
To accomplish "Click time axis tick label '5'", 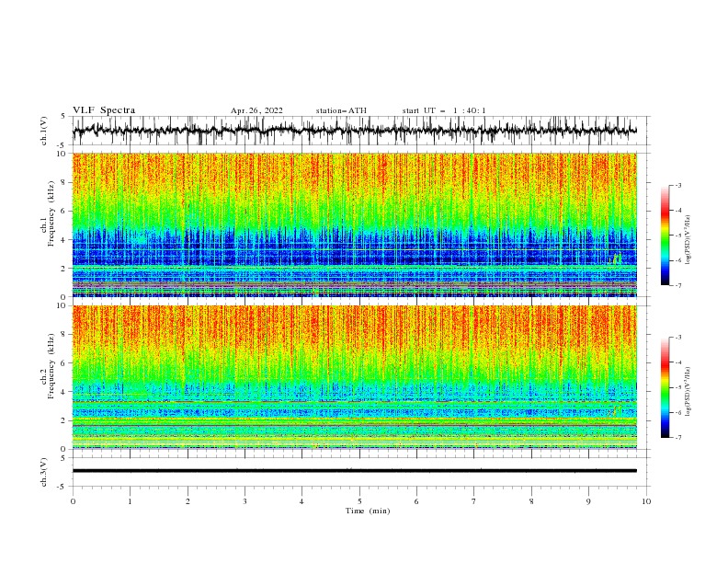I will click(x=359, y=501).
